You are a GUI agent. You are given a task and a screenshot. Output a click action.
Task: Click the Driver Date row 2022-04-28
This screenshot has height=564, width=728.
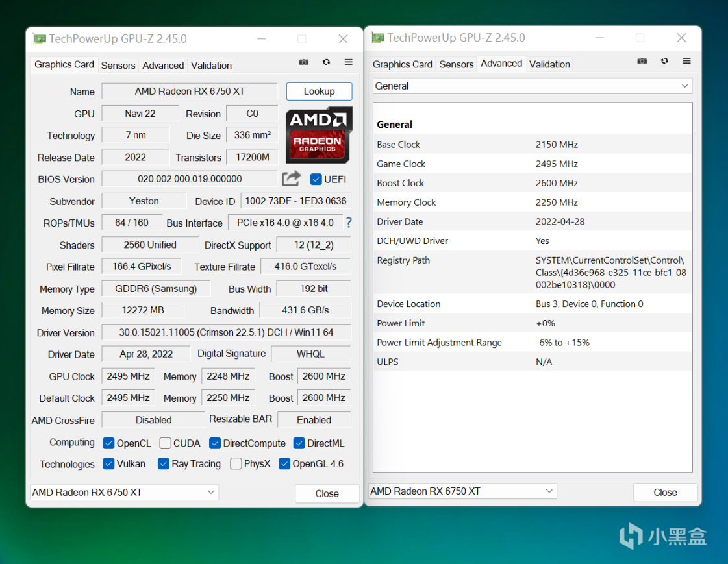coord(533,222)
